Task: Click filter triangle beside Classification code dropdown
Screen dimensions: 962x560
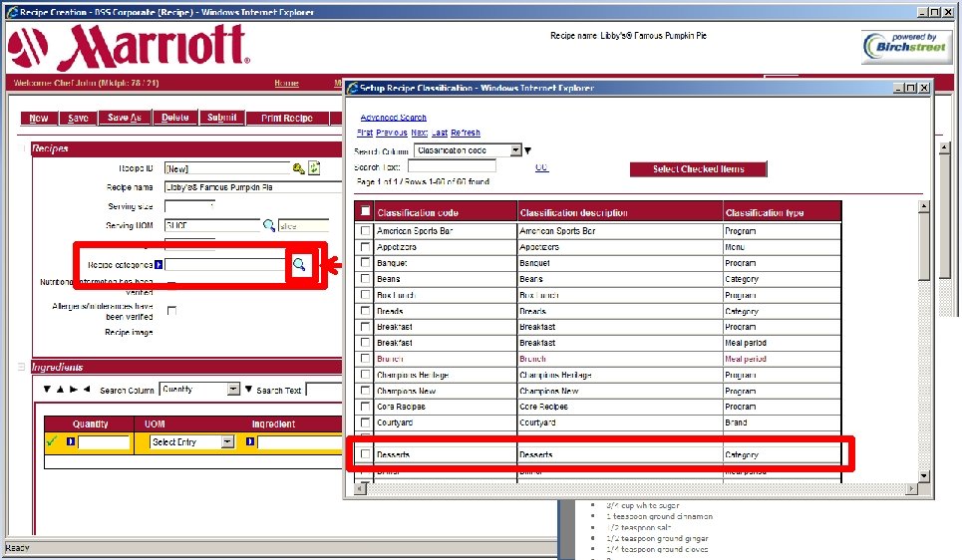Action: tap(527, 150)
